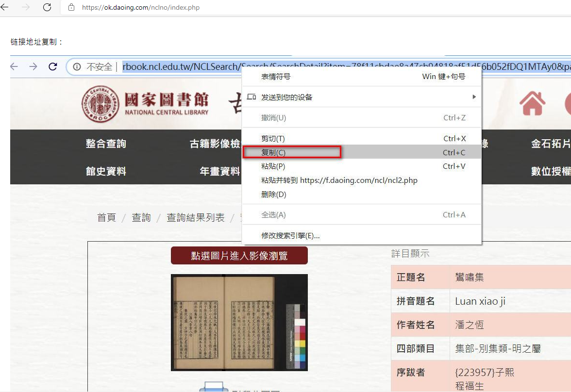The height and width of the screenshot is (392, 571).
Task: Click the forward arrow in top browser bar
Action: 26,7
